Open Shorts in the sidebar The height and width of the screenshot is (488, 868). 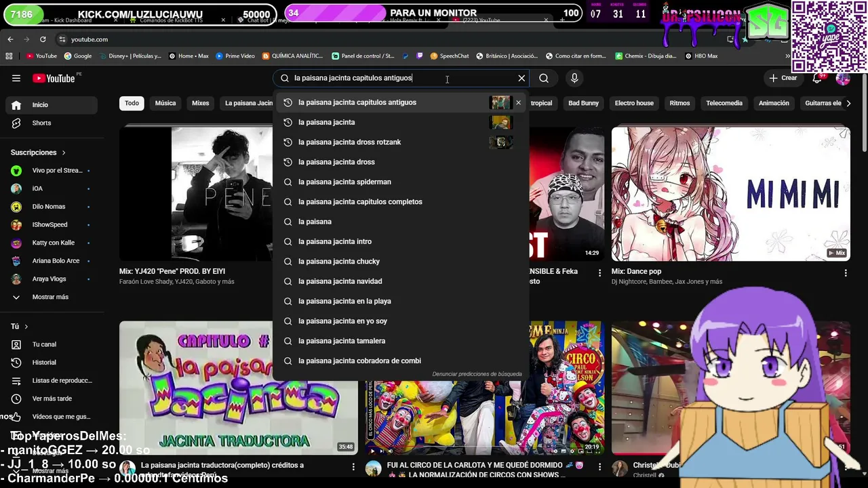pos(52,123)
